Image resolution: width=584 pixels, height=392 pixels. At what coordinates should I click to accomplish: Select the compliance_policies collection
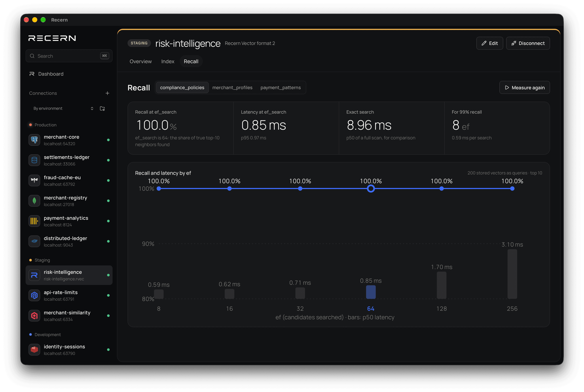coord(182,87)
